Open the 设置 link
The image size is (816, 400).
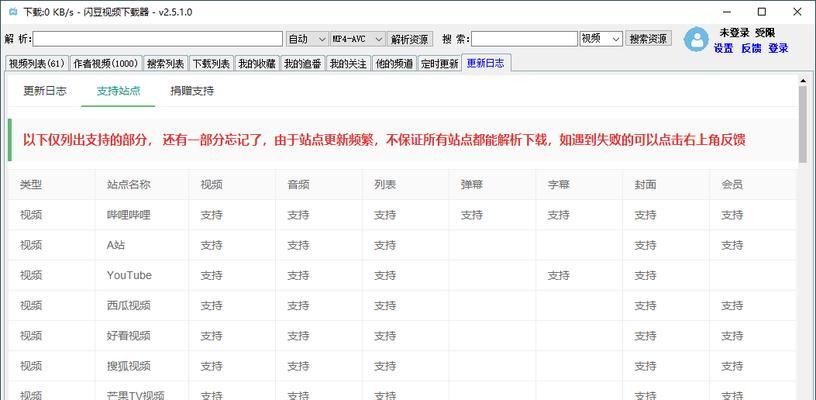(x=723, y=48)
